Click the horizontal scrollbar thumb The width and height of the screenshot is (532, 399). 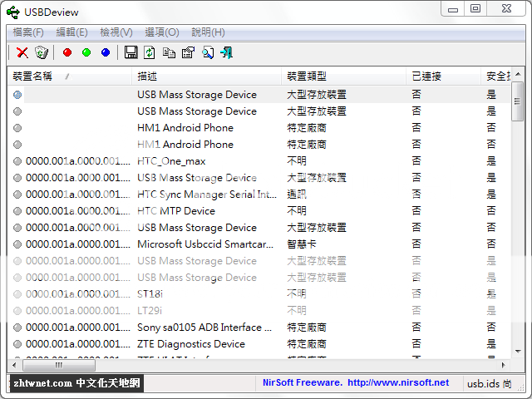(59, 365)
